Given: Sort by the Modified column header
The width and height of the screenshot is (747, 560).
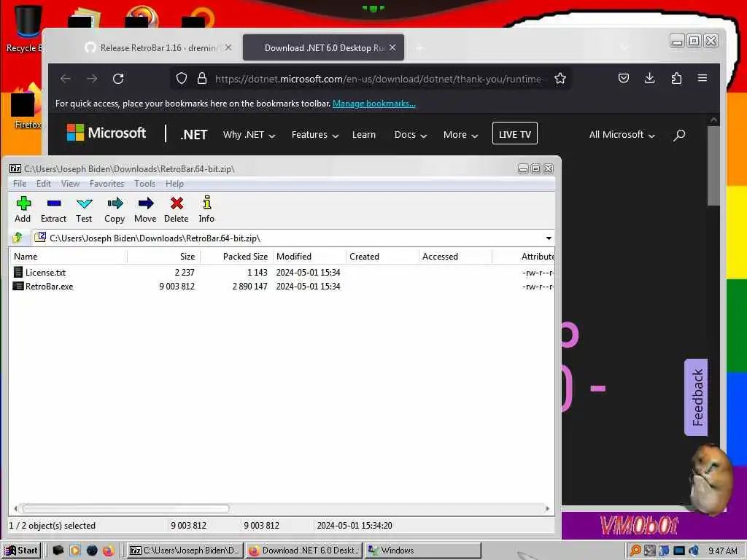Looking at the screenshot, I should pyautogui.click(x=309, y=257).
